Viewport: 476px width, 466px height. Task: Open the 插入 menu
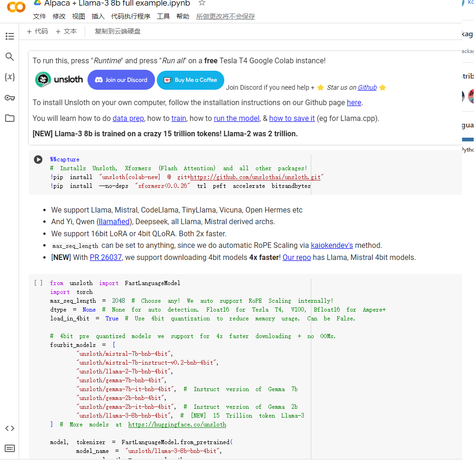coord(98,16)
